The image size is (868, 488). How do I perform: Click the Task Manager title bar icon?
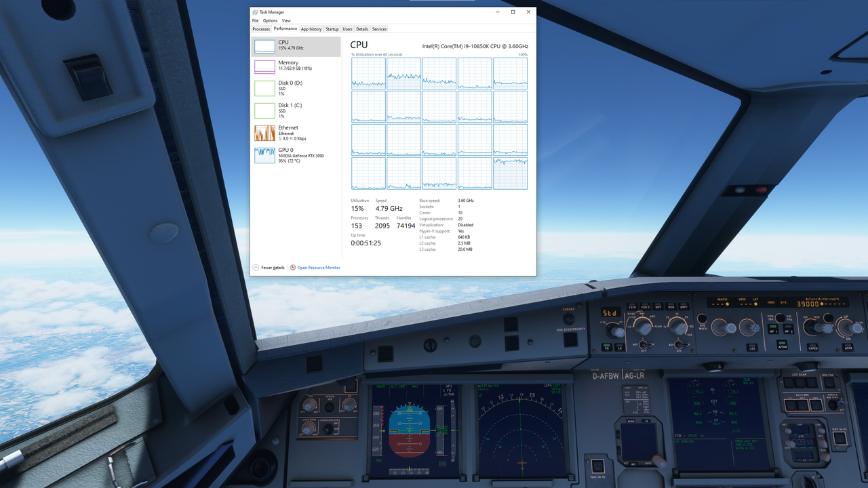click(x=255, y=12)
